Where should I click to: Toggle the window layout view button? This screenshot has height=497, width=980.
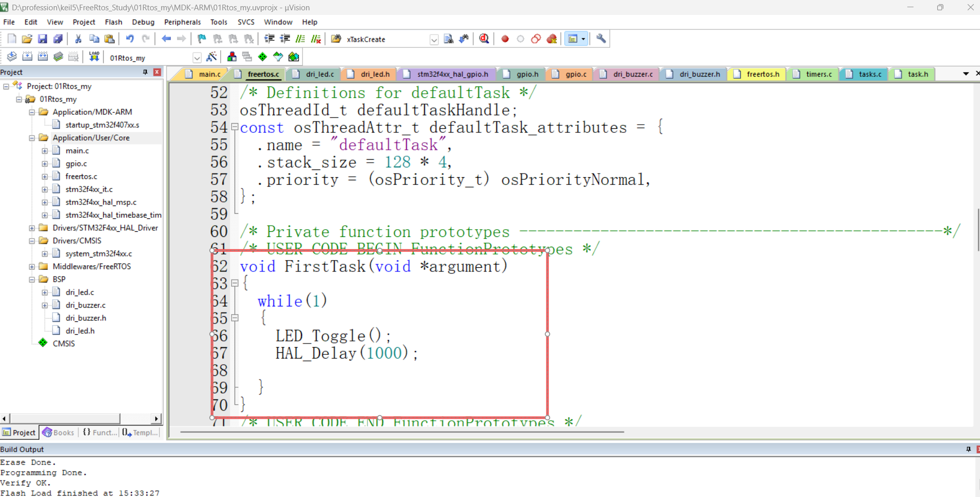[573, 39]
